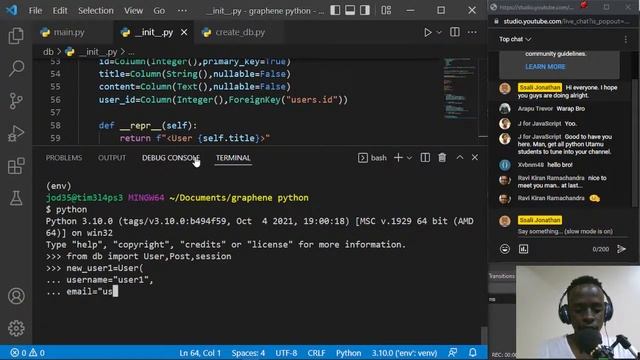
Task: Create a new terminal with plus icon
Action: (x=398, y=158)
